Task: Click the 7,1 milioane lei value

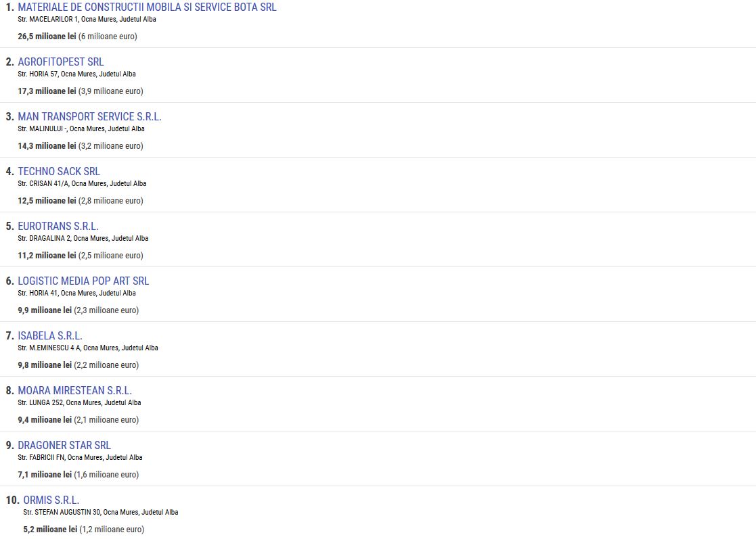Action: pos(45,475)
